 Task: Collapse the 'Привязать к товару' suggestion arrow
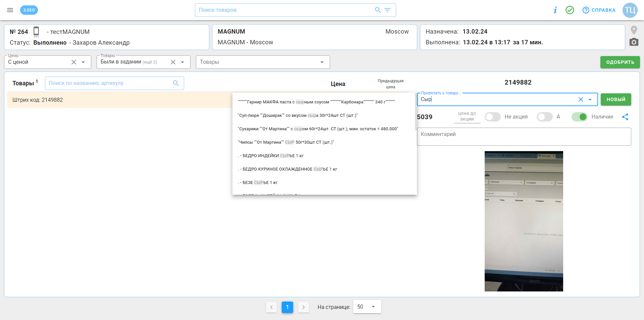coord(590,99)
